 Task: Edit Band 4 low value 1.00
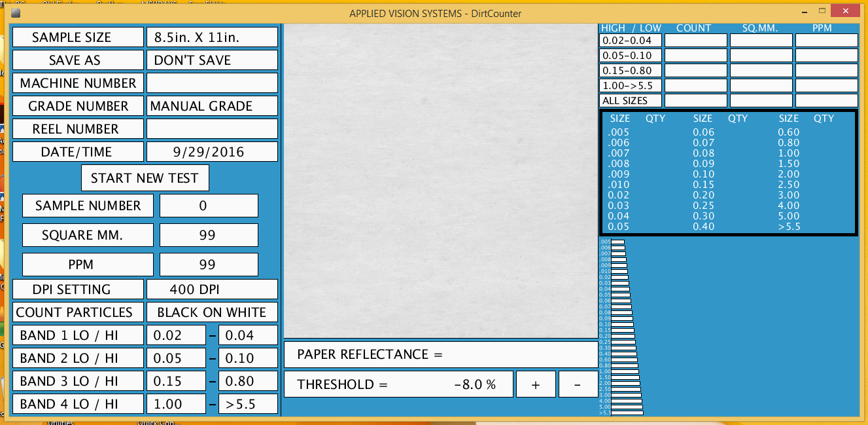176,404
